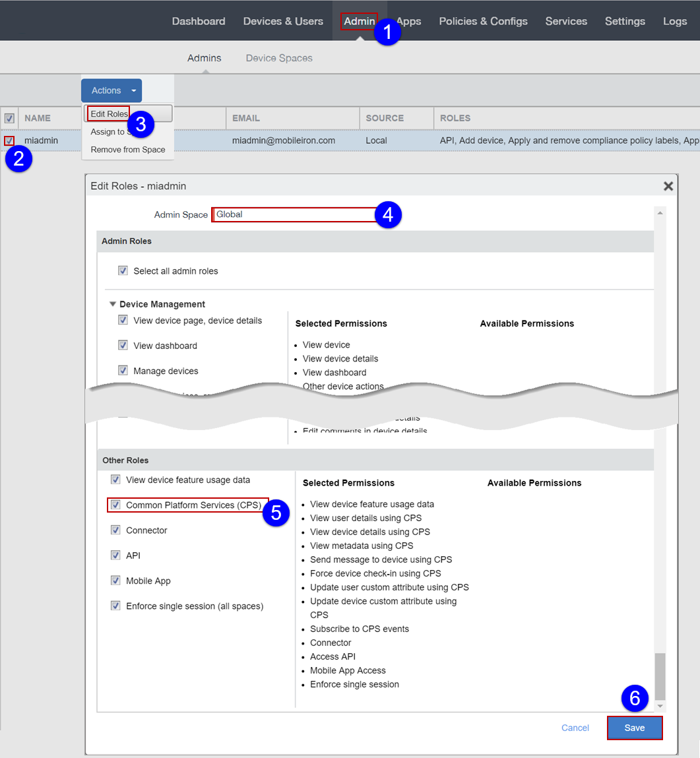Select all rows via header checkbox
Screen dimensions: 700x758
9,119
